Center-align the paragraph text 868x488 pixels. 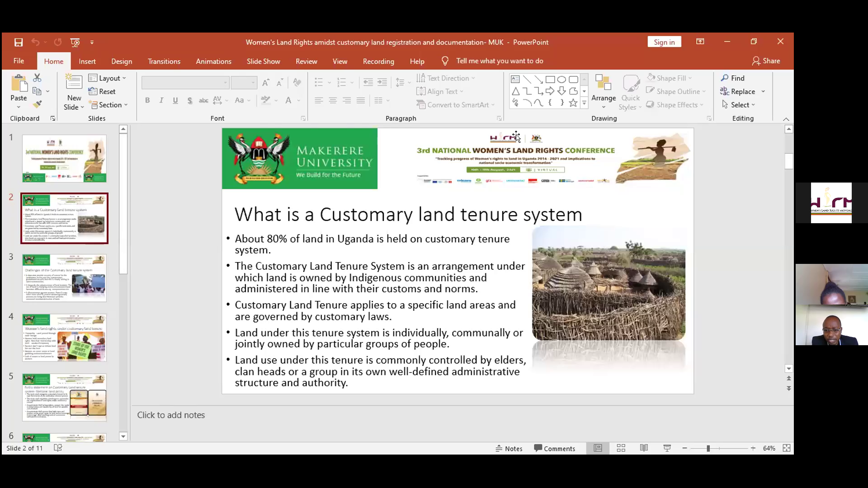click(333, 100)
